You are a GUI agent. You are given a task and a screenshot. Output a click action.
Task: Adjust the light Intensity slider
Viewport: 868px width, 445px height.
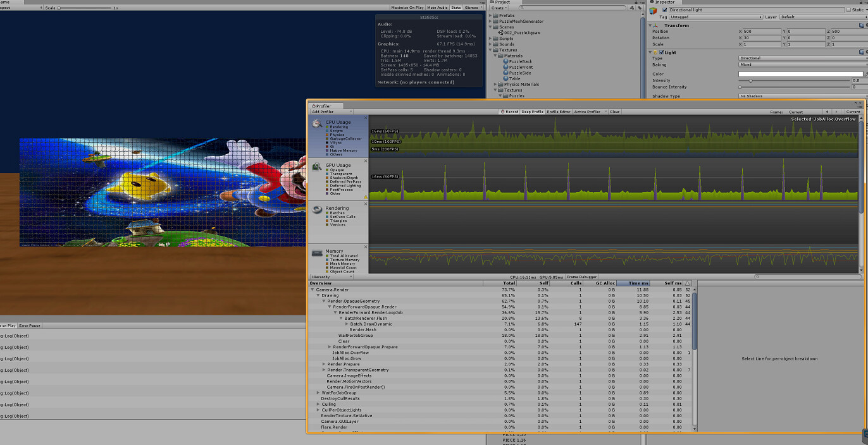794,80
